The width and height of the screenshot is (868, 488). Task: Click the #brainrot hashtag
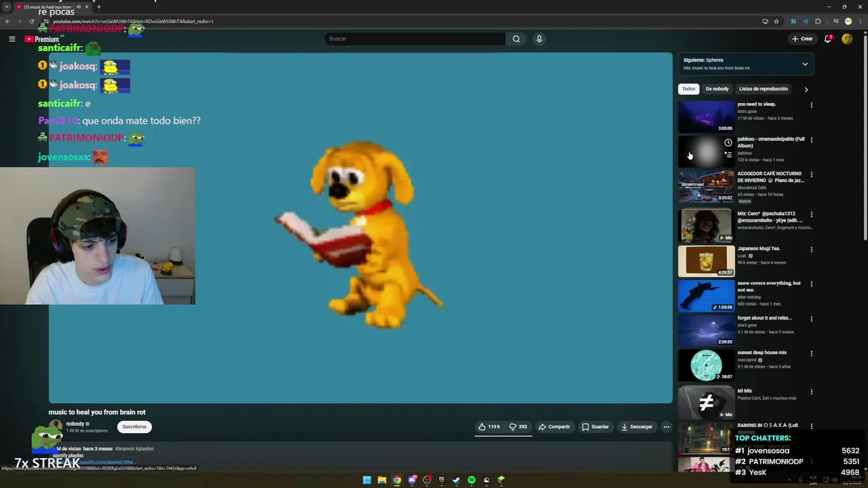pos(125,449)
